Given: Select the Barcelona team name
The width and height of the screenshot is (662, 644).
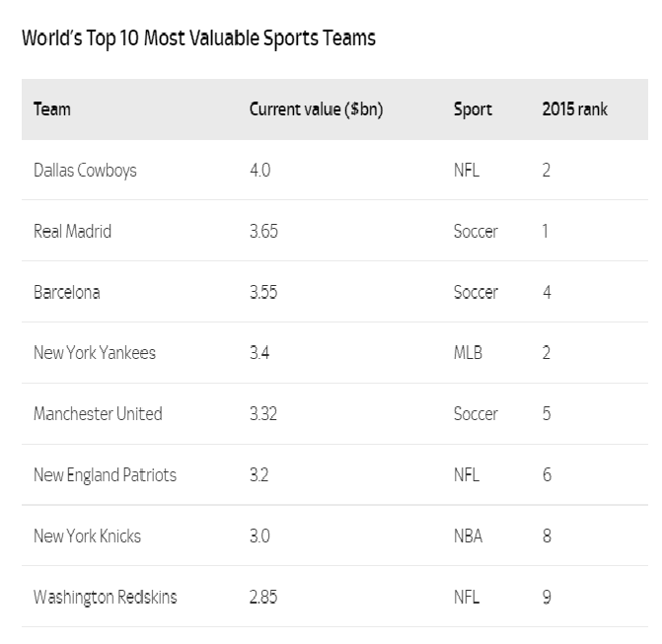Looking at the screenshot, I should [66, 293].
